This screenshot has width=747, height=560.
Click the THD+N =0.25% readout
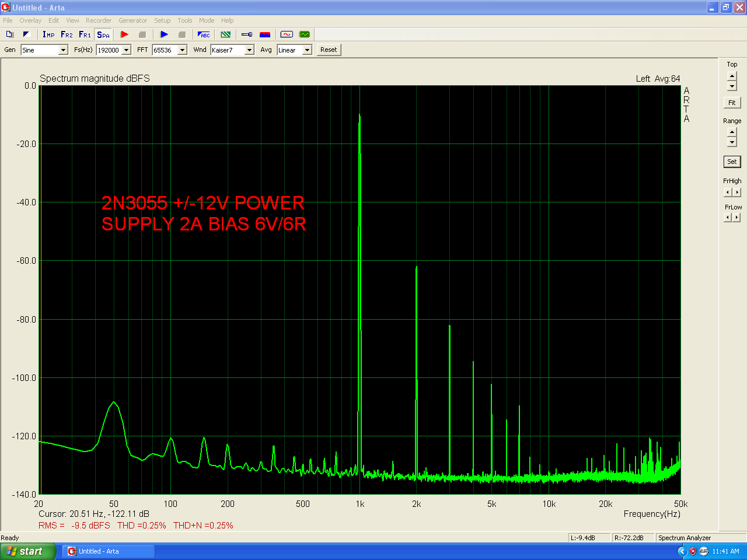tap(203, 526)
